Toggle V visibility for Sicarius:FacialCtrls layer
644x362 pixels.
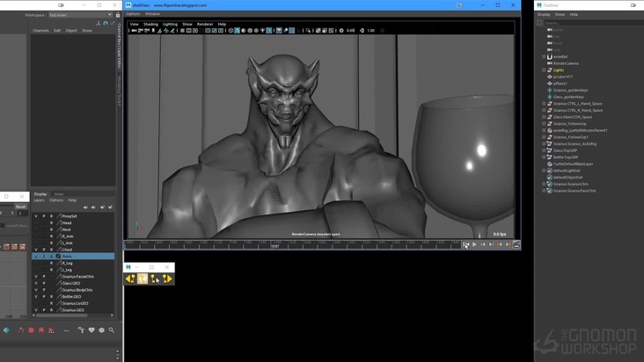[x=36, y=276]
